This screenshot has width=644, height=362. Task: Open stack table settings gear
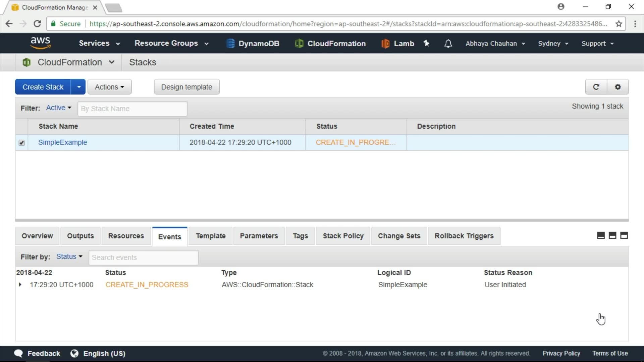(x=618, y=87)
